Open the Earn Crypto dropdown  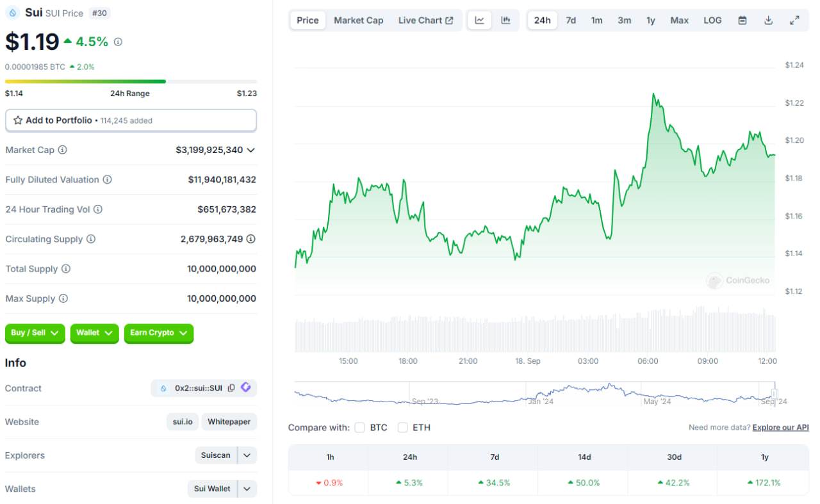tap(158, 333)
